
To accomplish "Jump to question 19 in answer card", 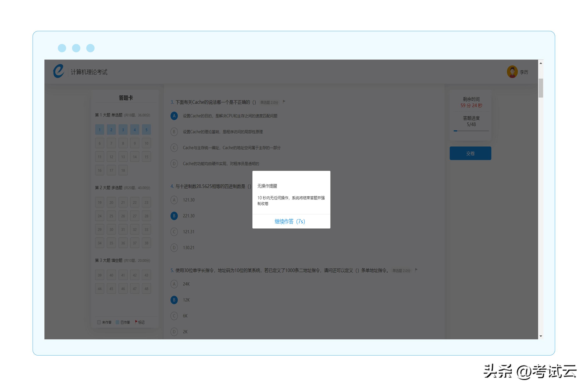I will 99,202.
